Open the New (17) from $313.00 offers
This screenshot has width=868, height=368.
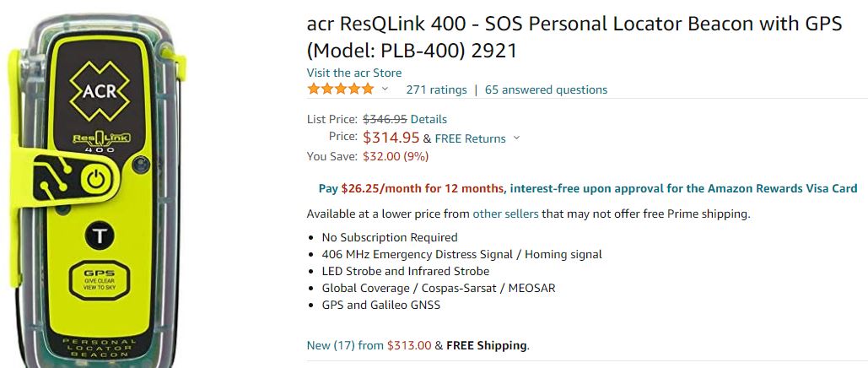[347, 345]
